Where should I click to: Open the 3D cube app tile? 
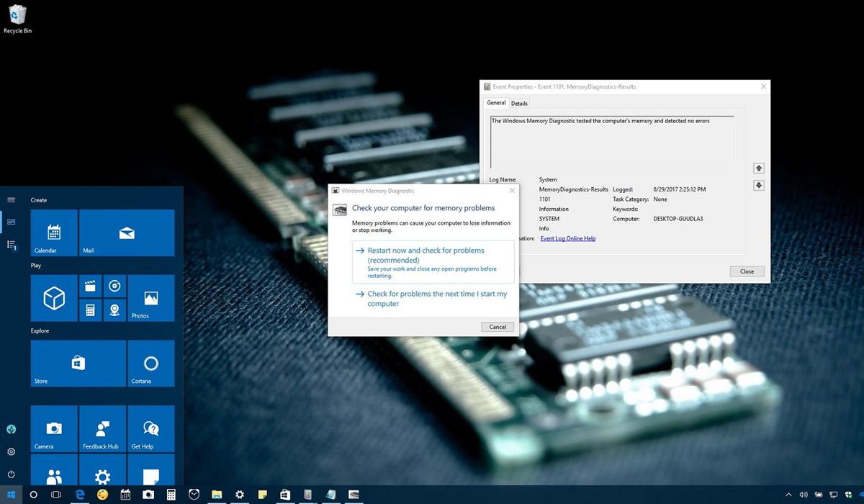(x=54, y=298)
